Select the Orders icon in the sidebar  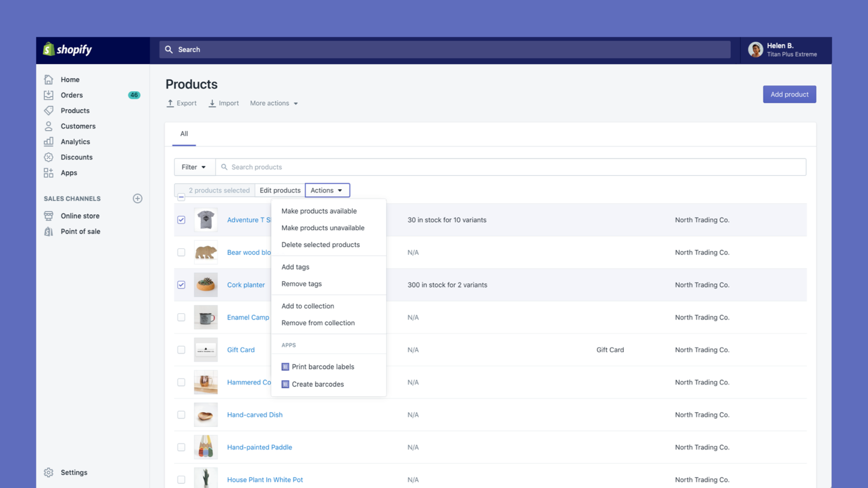[x=49, y=95]
